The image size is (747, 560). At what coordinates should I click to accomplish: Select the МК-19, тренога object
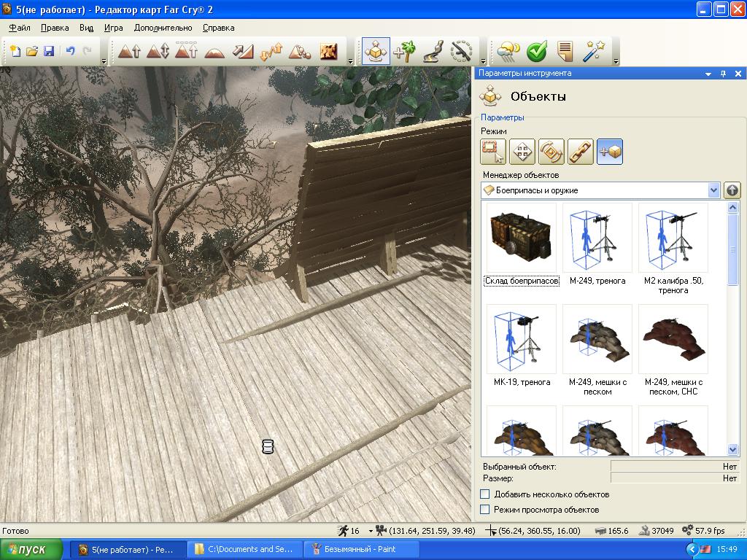pos(522,346)
